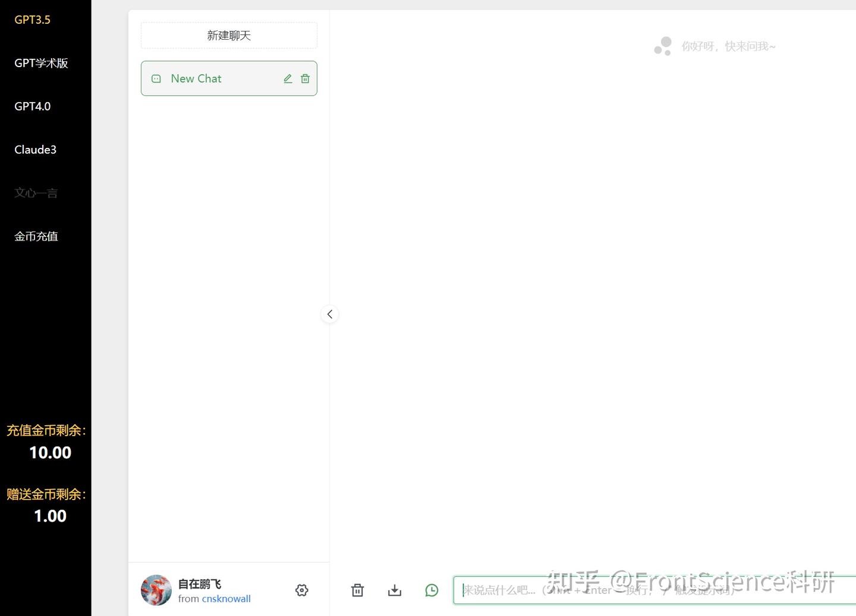Open GPT学术版 menu item

(x=42, y=63)
